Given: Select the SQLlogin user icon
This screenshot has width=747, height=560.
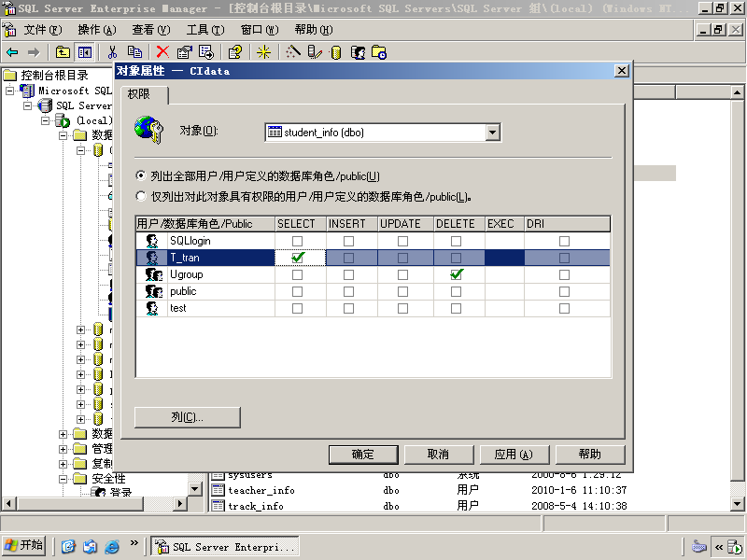Looking at the screenshot, I should pos(152,241).
